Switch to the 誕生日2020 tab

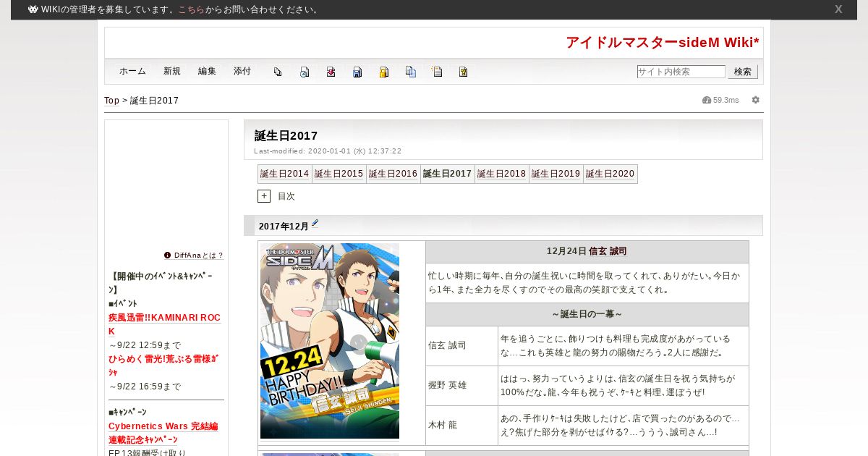click(610, 174)
